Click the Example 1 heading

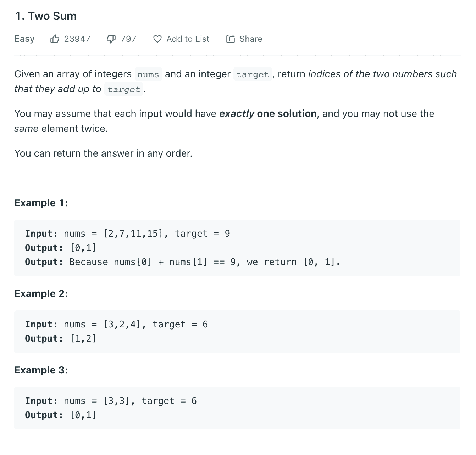[x=41, y=203]
